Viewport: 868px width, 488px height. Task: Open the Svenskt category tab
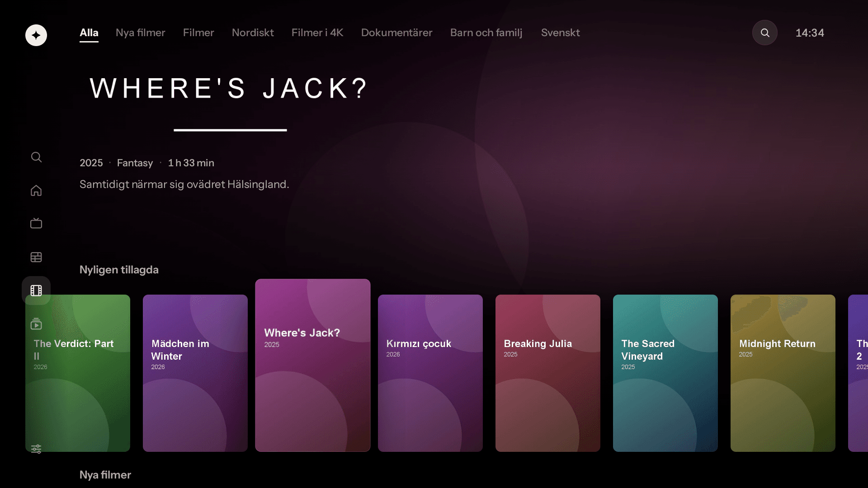tap(560, 33)
